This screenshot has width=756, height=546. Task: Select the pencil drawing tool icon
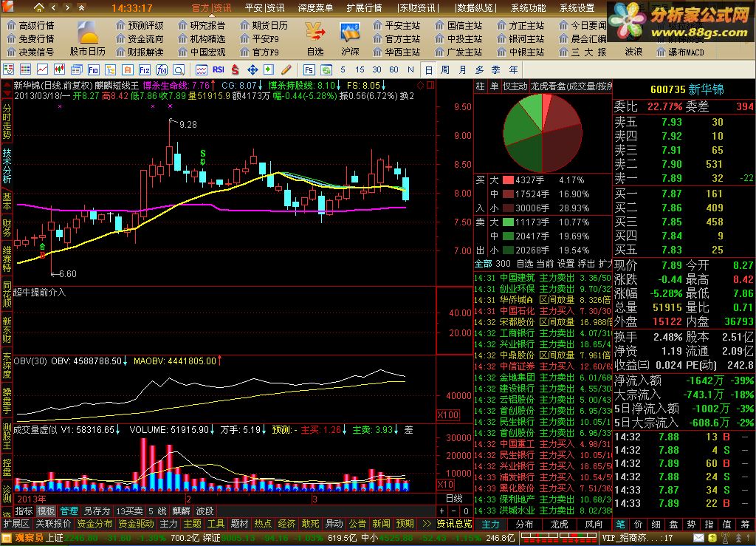286,69
